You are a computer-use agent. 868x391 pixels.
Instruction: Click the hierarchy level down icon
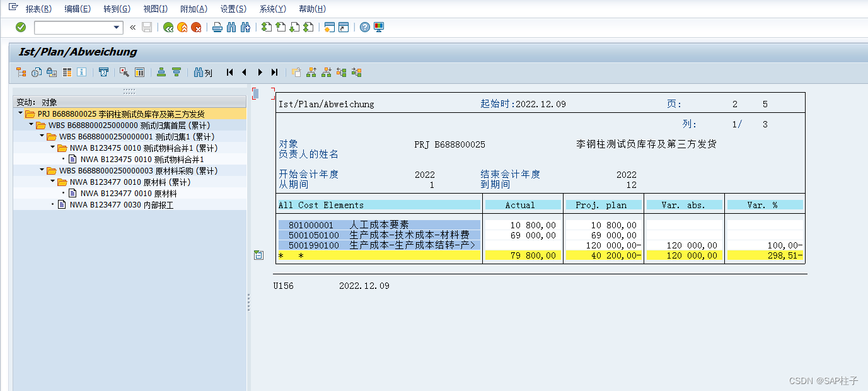click(x=327, y=73)
